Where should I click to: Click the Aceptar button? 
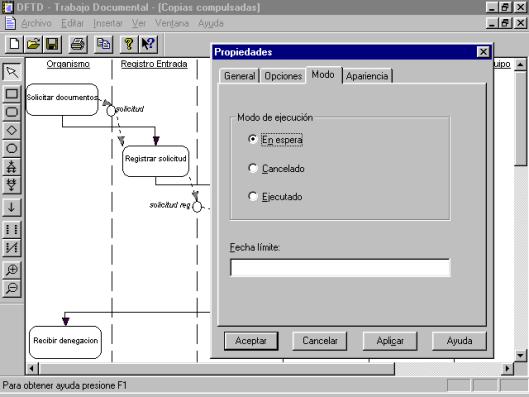tap(251, 341)
